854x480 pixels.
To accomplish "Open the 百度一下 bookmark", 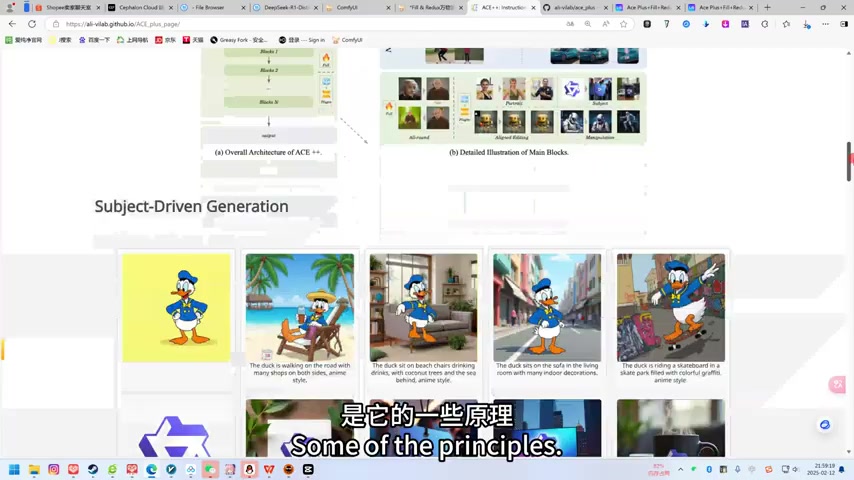I will pos(94,40).
